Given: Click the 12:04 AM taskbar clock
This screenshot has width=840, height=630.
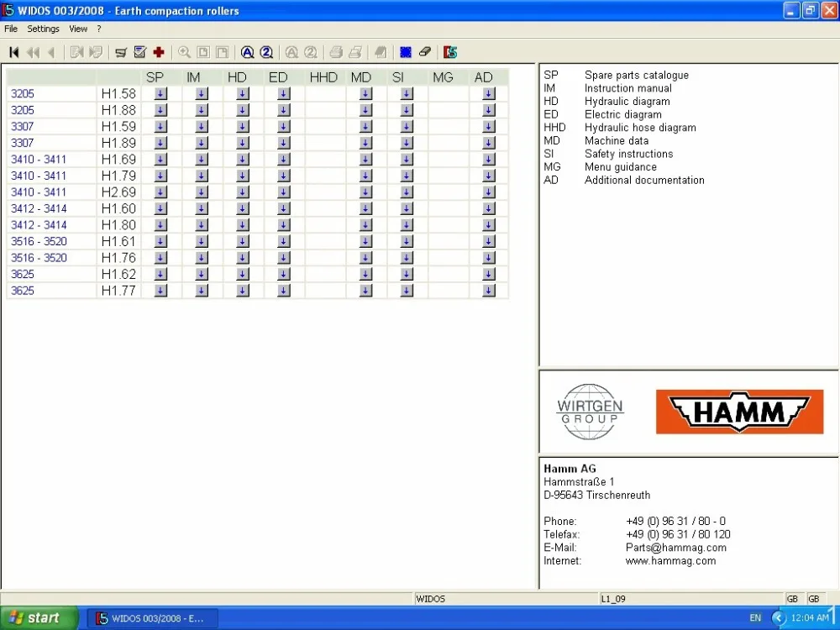Looking at the screenshot, I should (810, 618).
